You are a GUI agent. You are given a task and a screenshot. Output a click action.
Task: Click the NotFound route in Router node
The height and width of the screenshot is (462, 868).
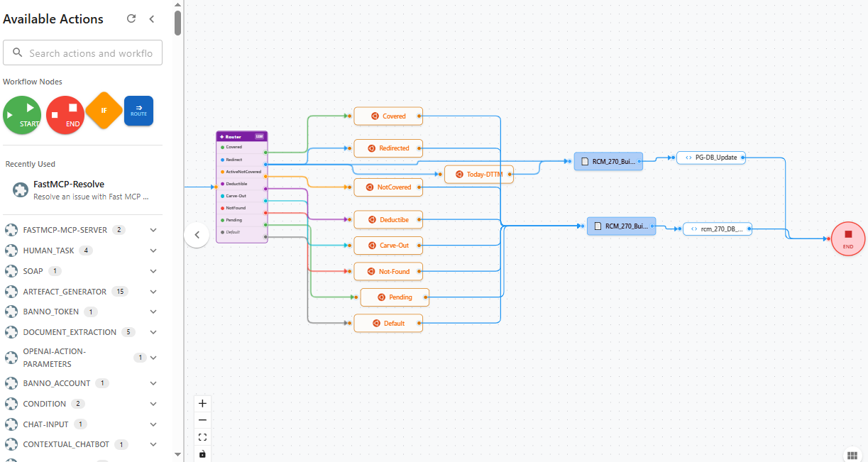click(x=241, y=208)
